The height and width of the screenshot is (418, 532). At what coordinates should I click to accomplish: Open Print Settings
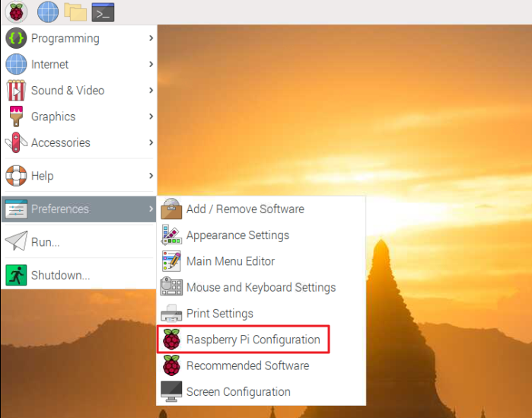261,313
